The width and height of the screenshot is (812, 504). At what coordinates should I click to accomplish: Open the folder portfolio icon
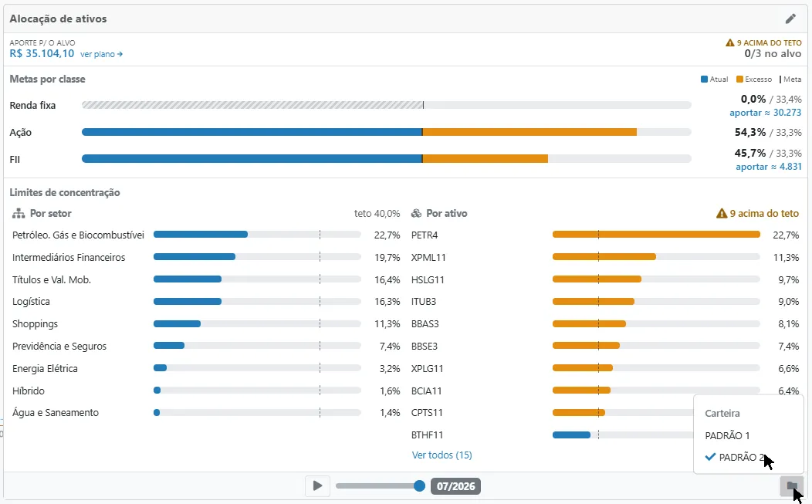pos(792,486)
